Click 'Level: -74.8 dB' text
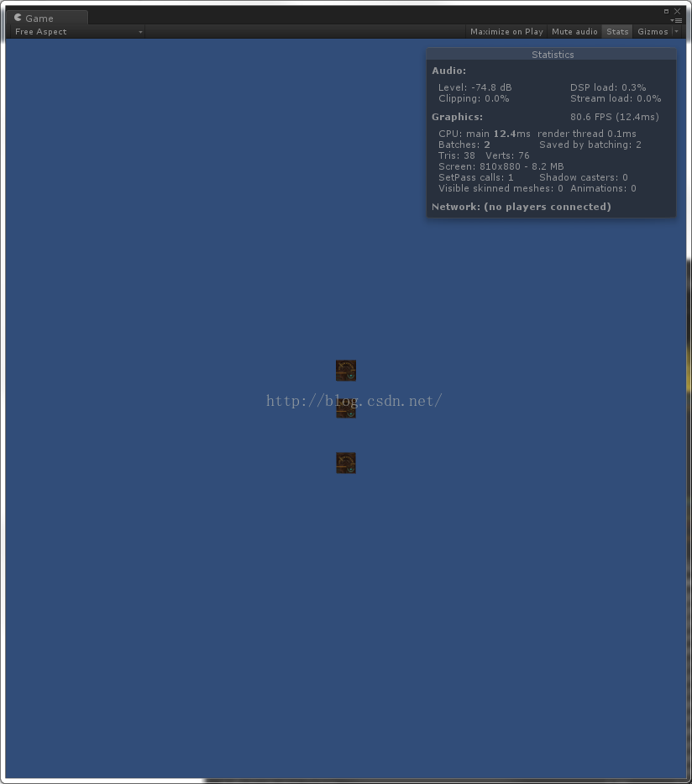This screenshot has width=692, height=784. pos(474,87)
